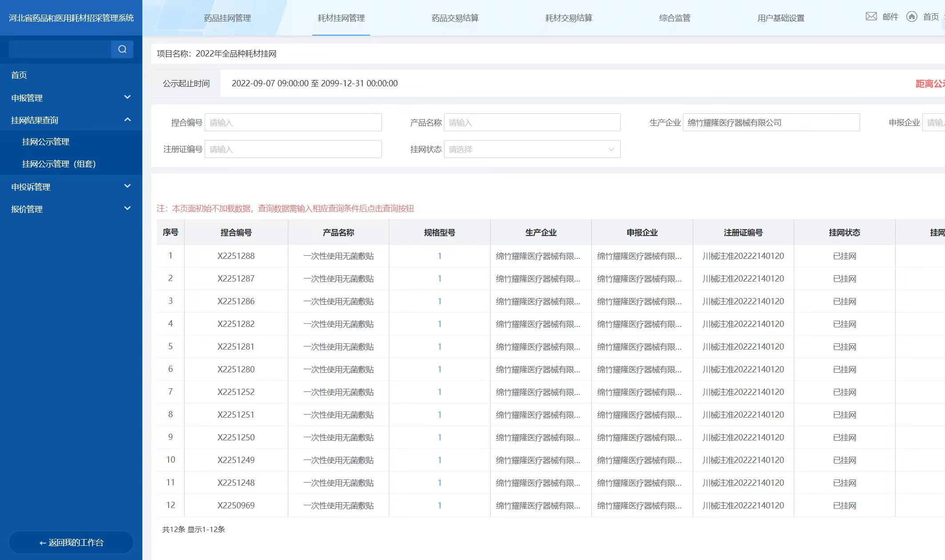
Task: Open 规格型号 link for X2251288
Action: click(x=440, y=256)
